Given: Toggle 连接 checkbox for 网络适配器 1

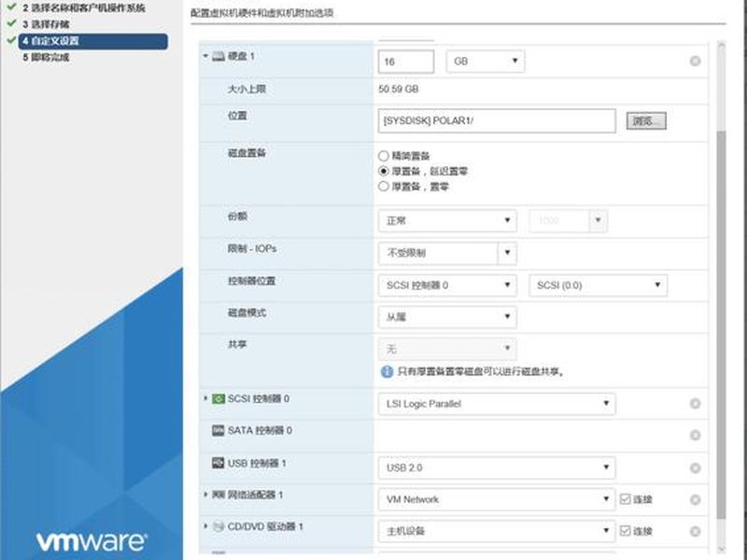Looking at the screenshot, I should 625,499.
